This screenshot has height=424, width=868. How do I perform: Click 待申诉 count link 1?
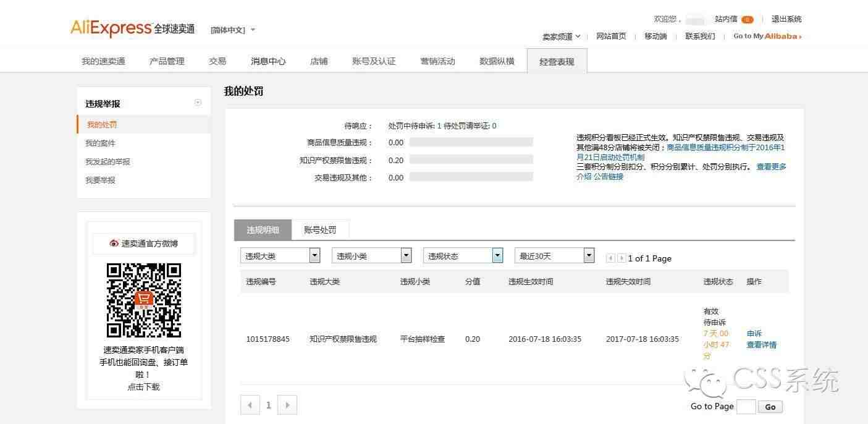point(439,126)
